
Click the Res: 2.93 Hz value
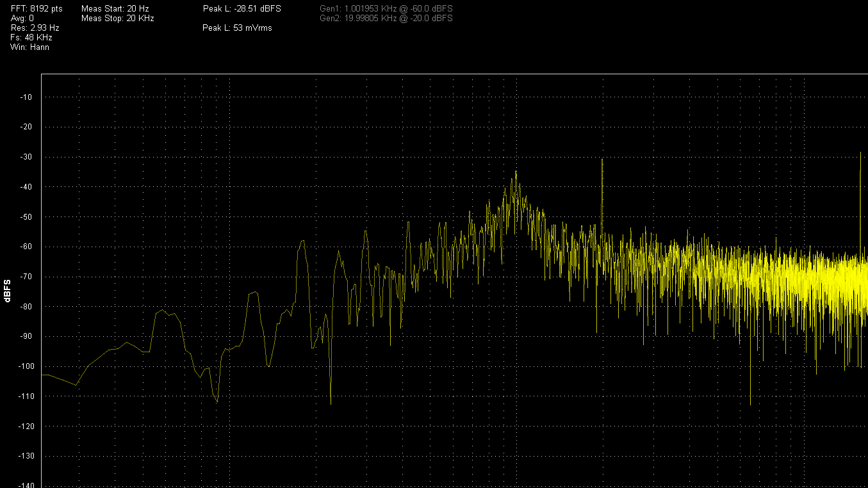pyautogui.click(x=35, y=28)
